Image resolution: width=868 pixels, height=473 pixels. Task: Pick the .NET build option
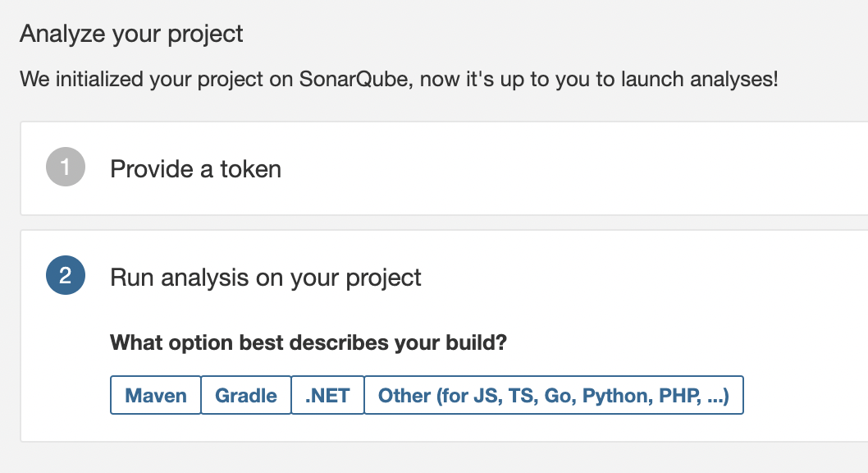327,396
